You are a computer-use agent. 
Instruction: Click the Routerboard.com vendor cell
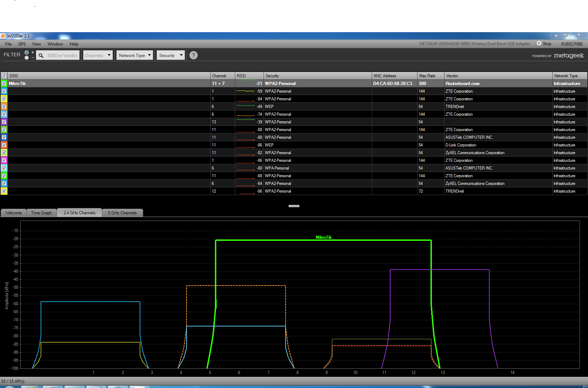pyautogui.click(x=498, y=83)
